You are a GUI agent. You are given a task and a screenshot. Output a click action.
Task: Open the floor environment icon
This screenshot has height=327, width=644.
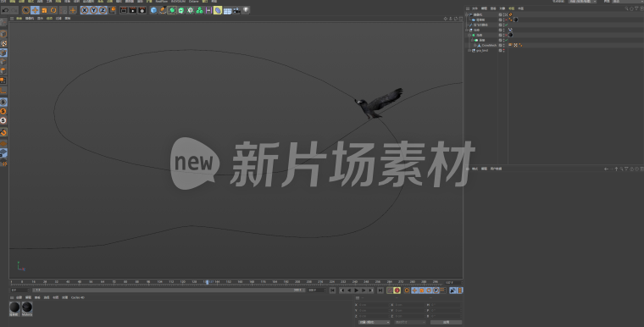coord(227,10)
